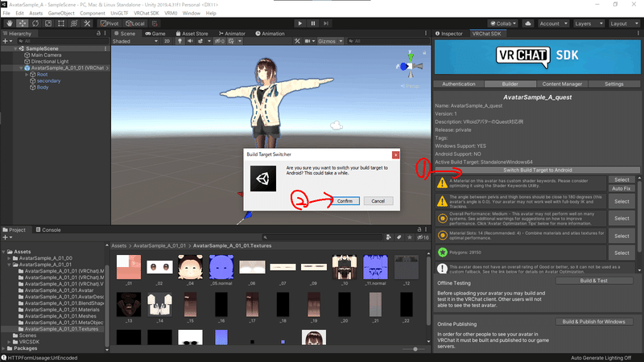
Task: Select the Rotate tool
Action: click(35, 23)
